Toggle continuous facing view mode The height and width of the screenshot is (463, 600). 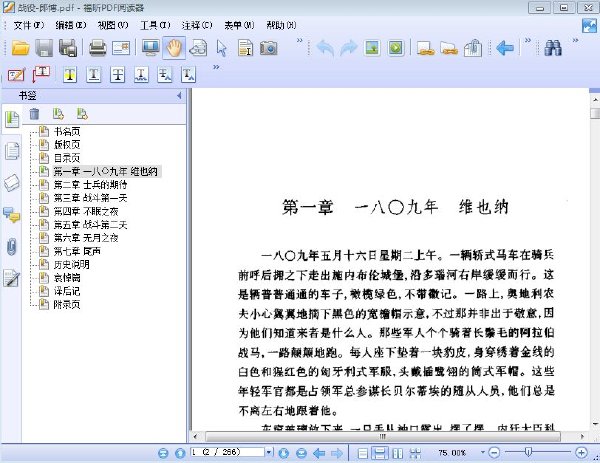coord(415,453)
